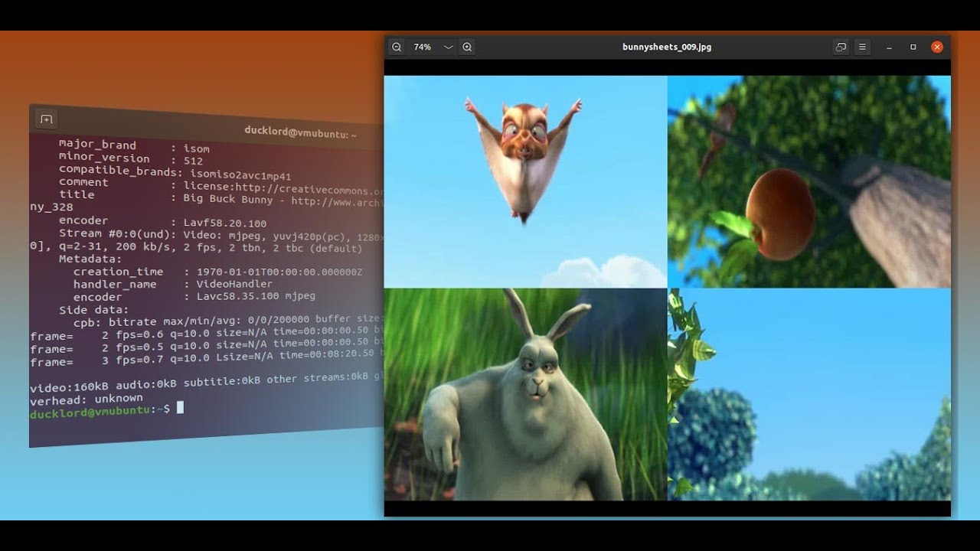Close the image viewer window
Image resolution: width=980 pixels, height=551 pixels.
937,47
